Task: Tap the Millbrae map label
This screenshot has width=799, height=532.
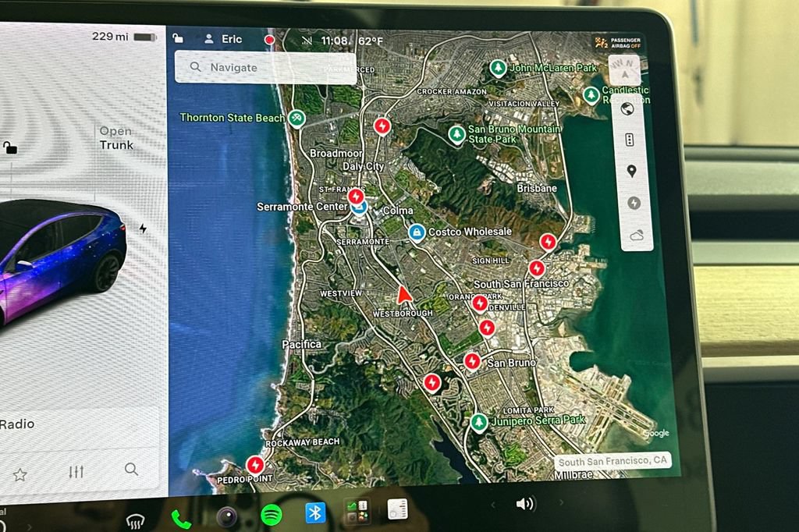Action: pos(574,474)
